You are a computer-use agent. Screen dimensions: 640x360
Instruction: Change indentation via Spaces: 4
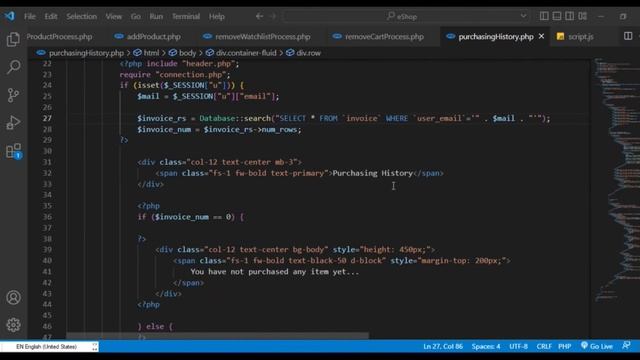(486, 346)
